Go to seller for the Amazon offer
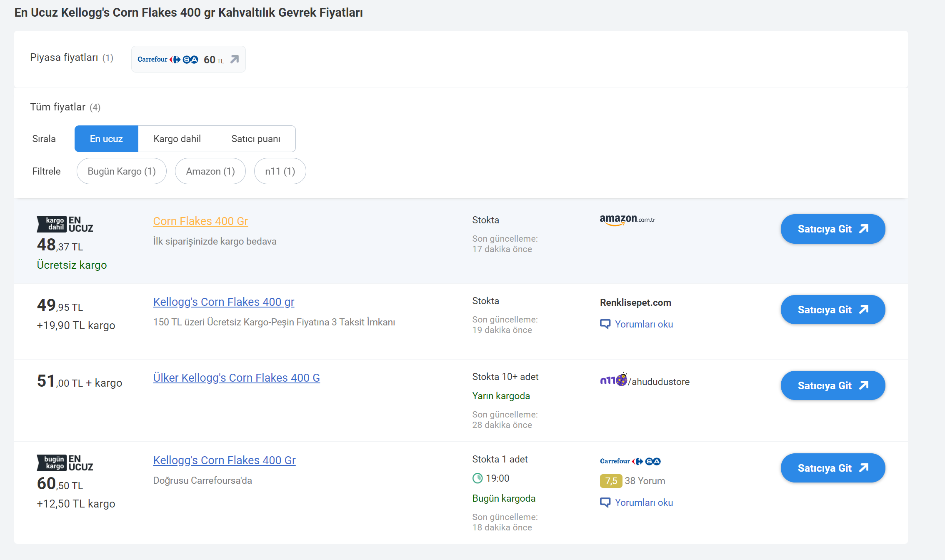Image resolution: width=945 pixels, height=560 pixels. tap(833, 229)
